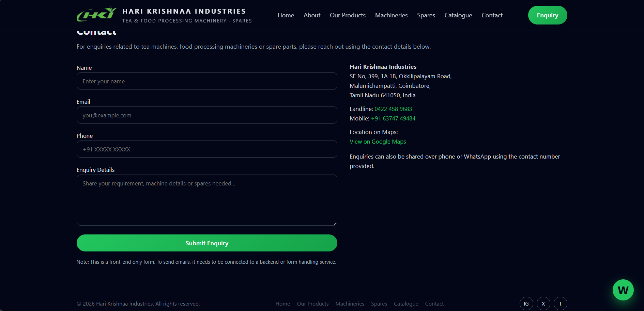644x311 pixels.
Task: Click into the Email input field
Action: click(207, 115)
